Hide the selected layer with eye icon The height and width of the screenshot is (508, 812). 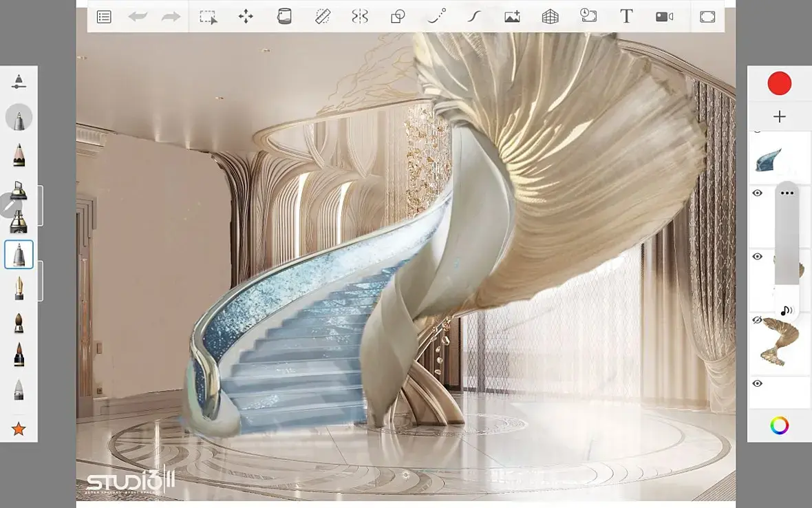click(757, 193)
